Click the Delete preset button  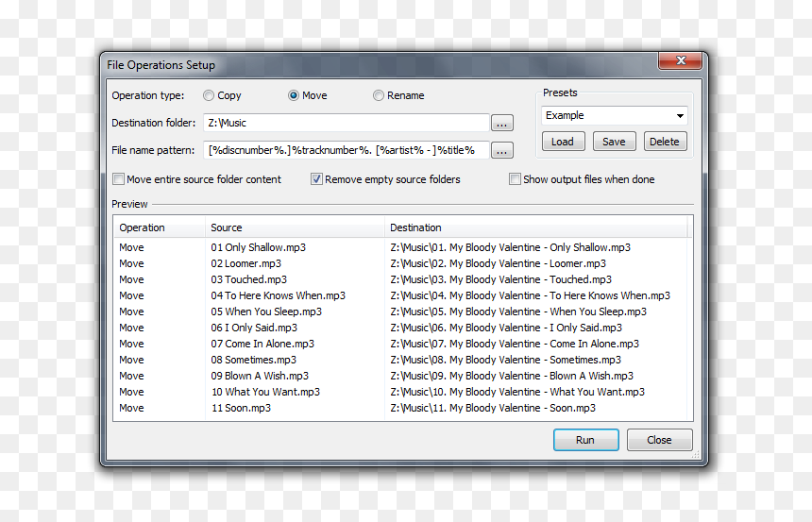coord(665,142)
